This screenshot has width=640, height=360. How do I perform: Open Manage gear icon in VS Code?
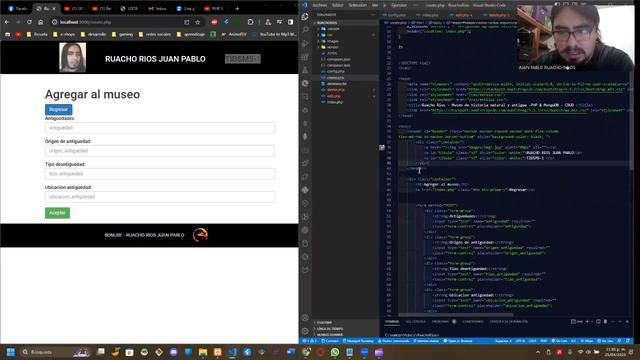(305, 331)
